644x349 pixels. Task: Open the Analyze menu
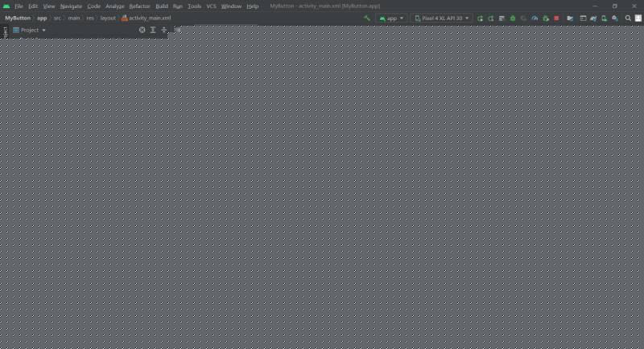click(x=114, y=6)
